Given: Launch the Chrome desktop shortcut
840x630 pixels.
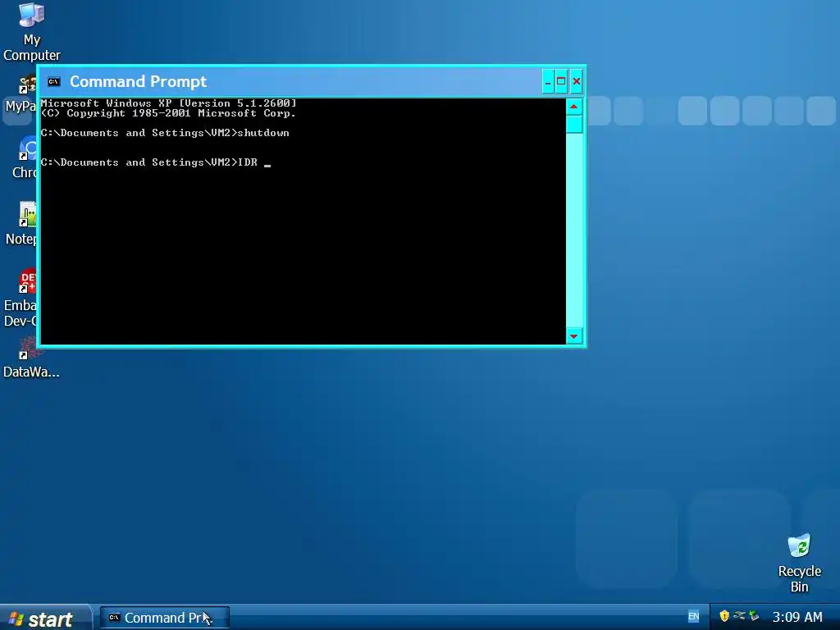Looking at the screenshot, I should pyautogui.click(x=24, y=157).
